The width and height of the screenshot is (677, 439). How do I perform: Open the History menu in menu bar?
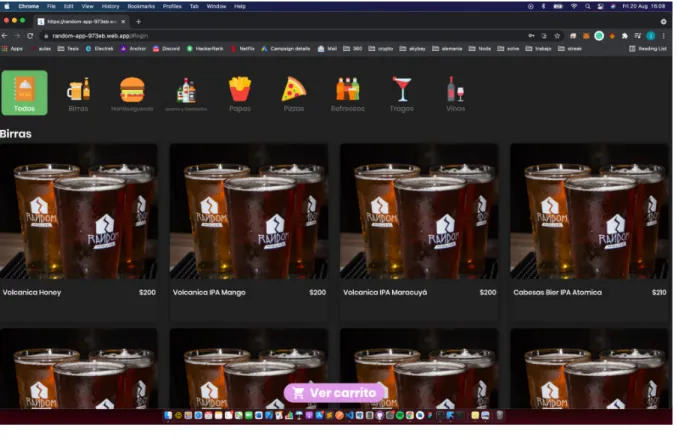[x=110, y=6]
